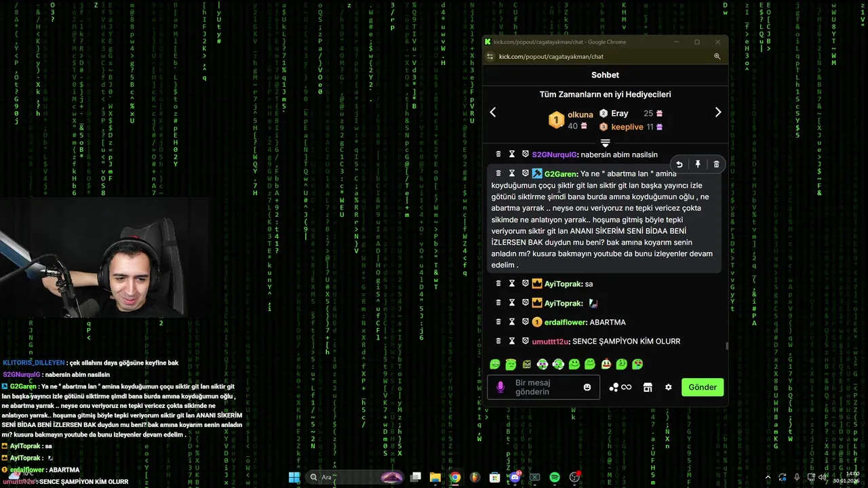Open Windows Start menu
This screenshot has width=868, height=488.
click(x=294, y=477)
